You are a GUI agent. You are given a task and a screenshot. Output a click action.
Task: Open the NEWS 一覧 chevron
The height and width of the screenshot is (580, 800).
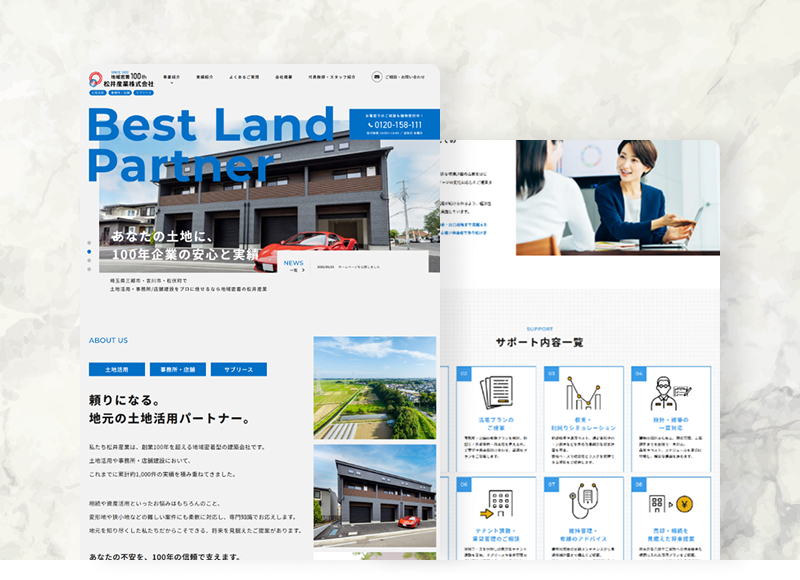pos(302,268)
